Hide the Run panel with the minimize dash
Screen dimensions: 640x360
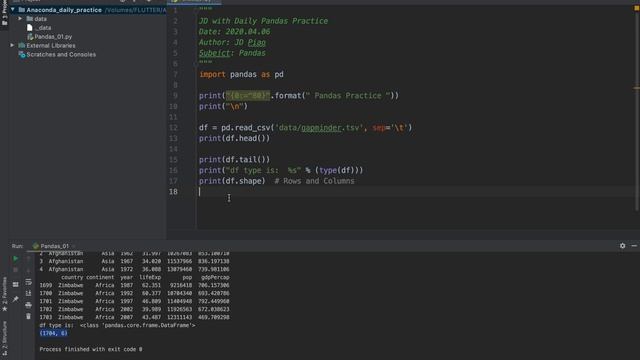[x=634, y=246]
